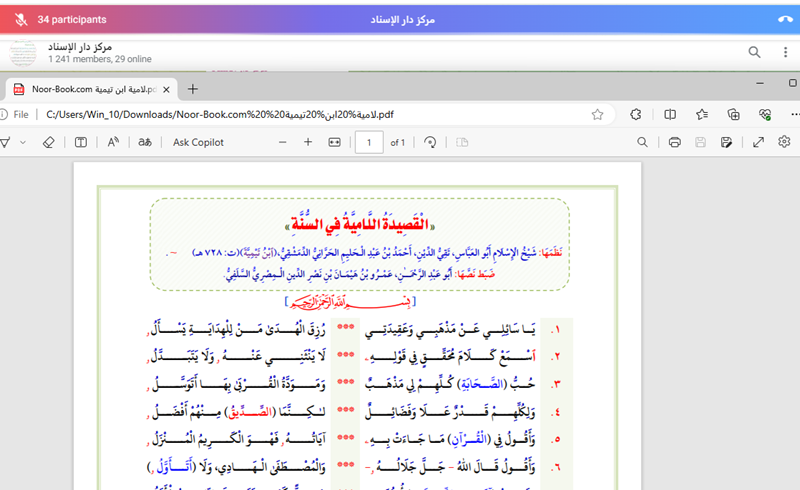Unmute the microphone in the call bar
Image resolution: width=800 pixels, height=490 pixels.
tap(20, 19)
